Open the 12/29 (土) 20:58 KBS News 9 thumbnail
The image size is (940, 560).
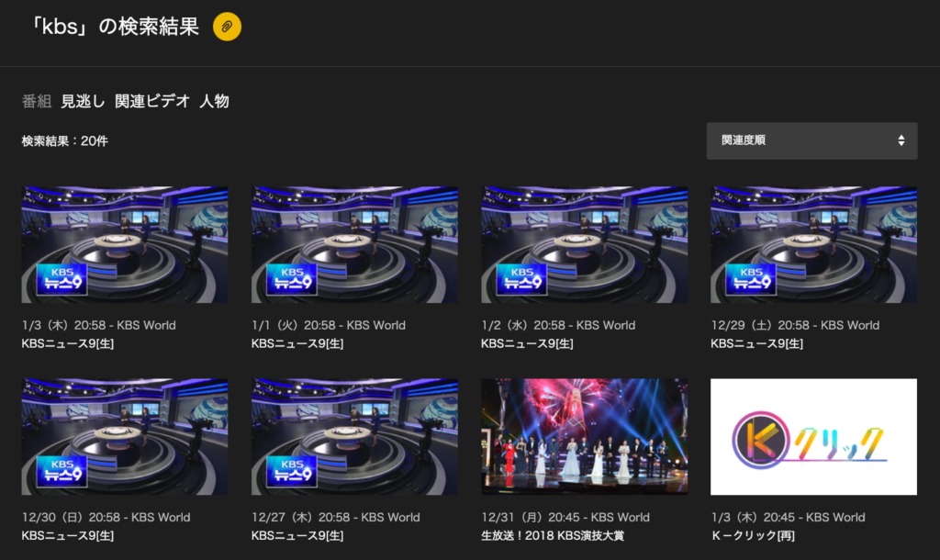tap(813, 244)
